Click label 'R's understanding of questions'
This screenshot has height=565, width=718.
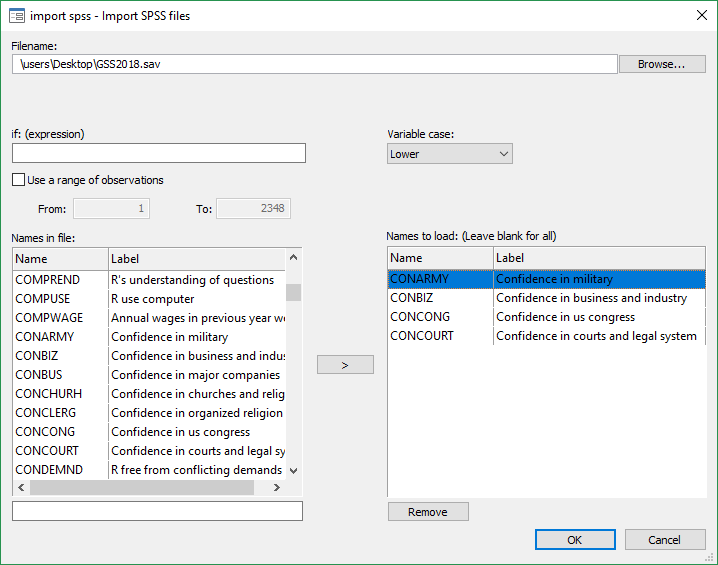[192, 280]
